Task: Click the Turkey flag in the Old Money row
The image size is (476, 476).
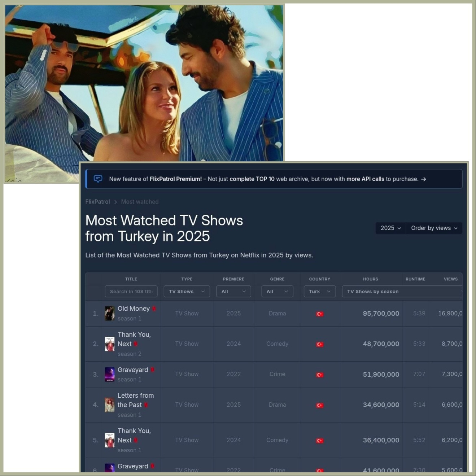Action: (x=320, y=314)
